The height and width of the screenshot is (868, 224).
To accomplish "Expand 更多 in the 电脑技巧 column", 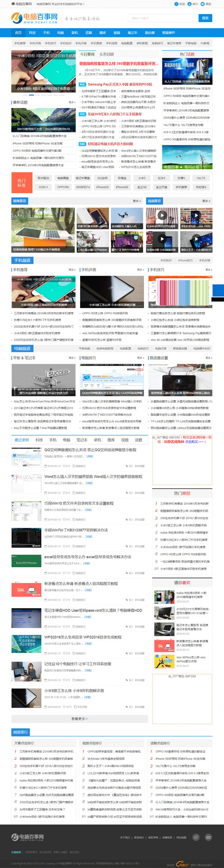I will point(140,358).
